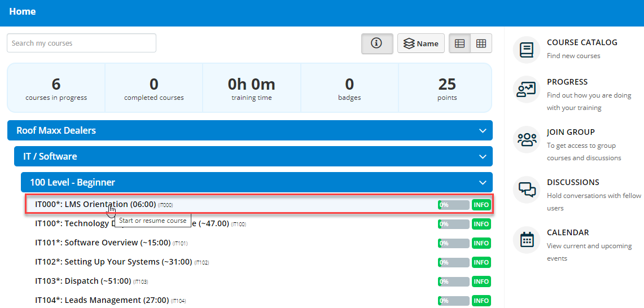Click the 0h 0m training time stat

(x=251, y=88)
